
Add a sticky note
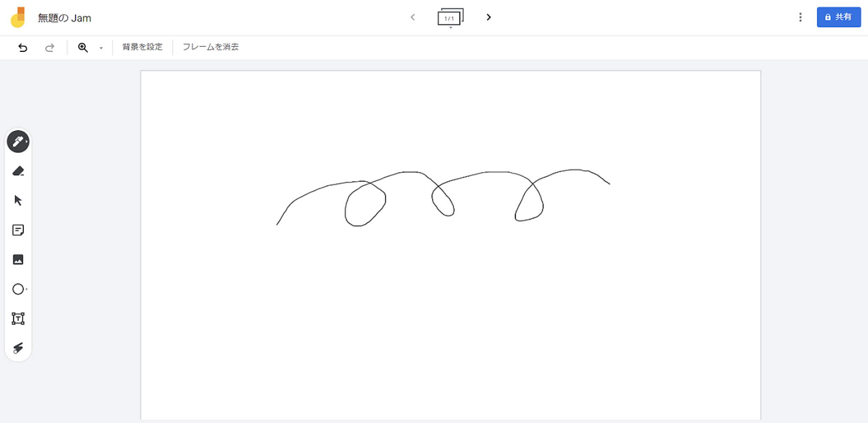tap(18, 230)
